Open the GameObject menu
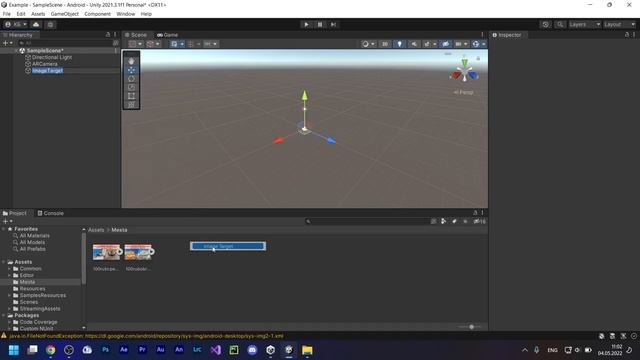The image size is (640, 360). pyautogui.click(x=64, y=14)
